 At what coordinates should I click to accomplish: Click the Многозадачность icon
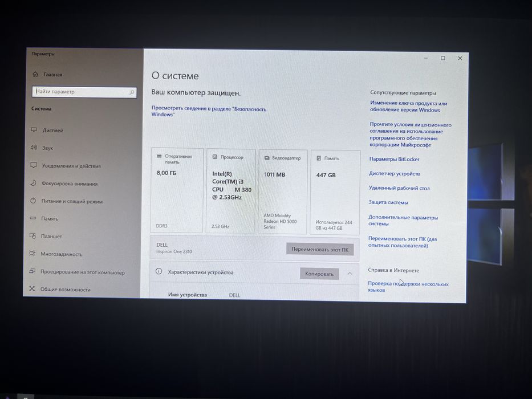pyautogui.click(x=33, y=253)
